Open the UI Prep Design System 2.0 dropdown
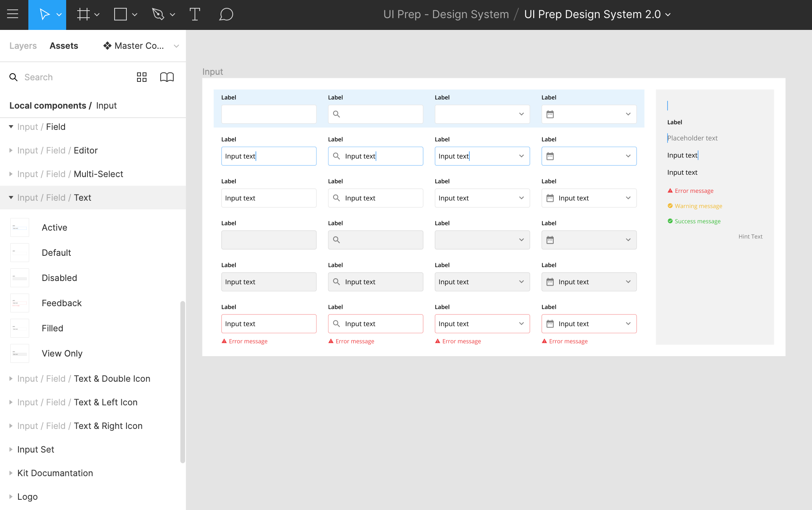Screen dimensions: 812x510 (667, 15)
